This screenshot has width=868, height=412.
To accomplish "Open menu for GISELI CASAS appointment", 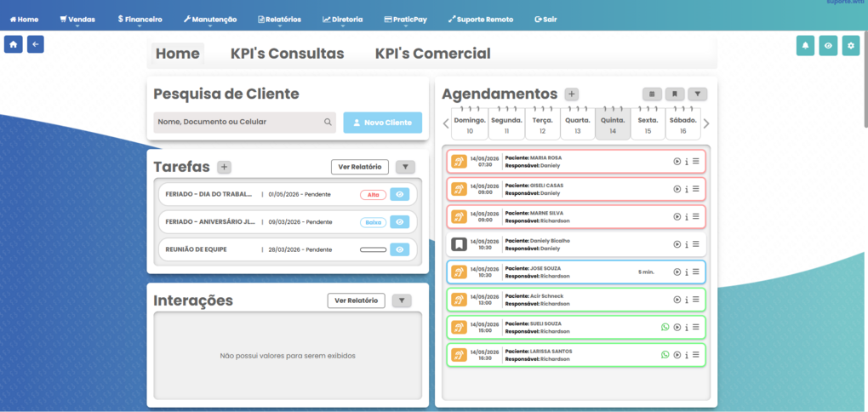I will [696, 189].
